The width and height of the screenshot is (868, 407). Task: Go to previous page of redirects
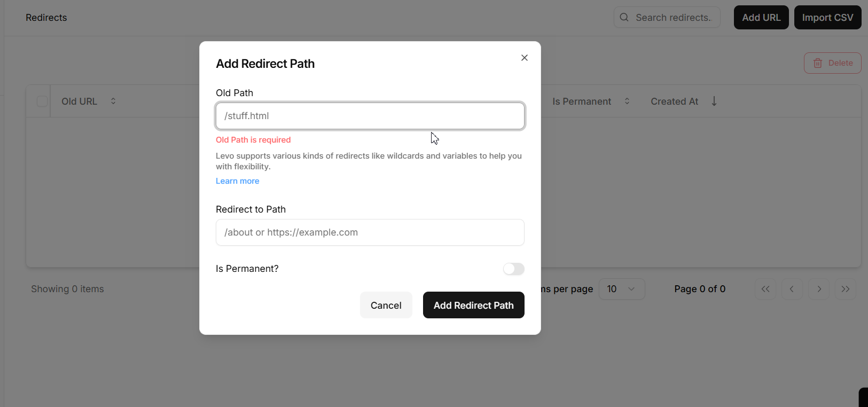792,289
